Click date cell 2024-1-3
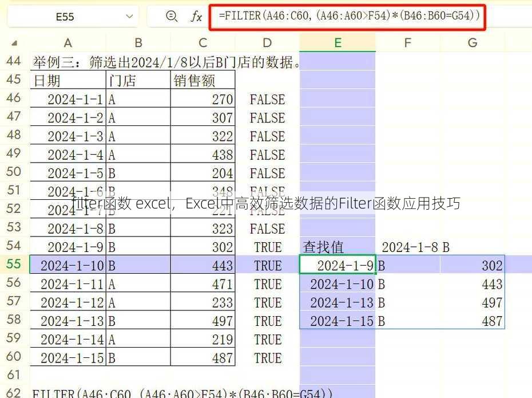Image resolution: width=532 pixels, height=398 pixels. click(68, 136)
